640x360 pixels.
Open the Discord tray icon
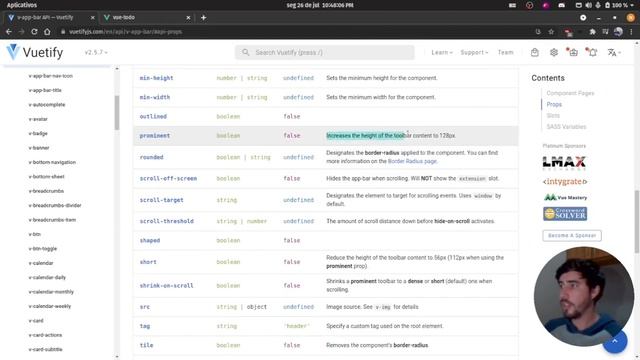tap(561, 5)
